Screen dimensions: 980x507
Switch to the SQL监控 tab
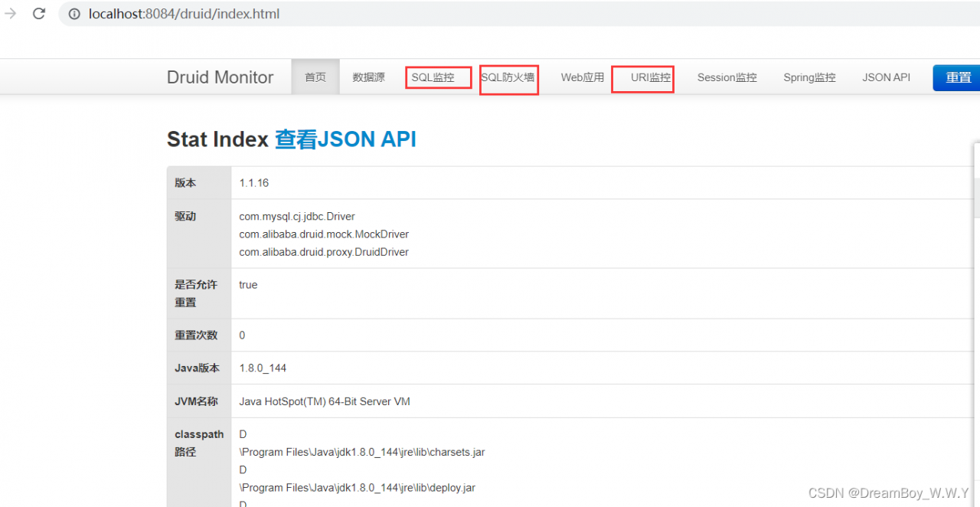[433, 77]
